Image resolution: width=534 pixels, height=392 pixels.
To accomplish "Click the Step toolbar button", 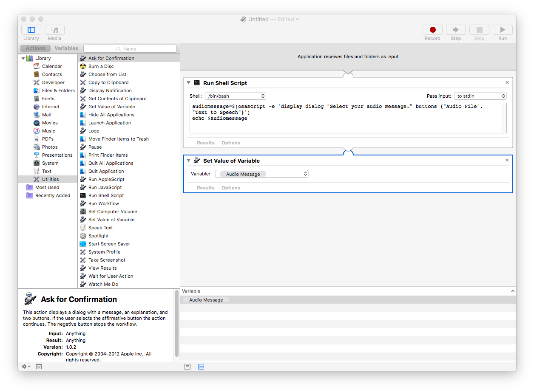I will pyautogui.click(x=456, y=30).
